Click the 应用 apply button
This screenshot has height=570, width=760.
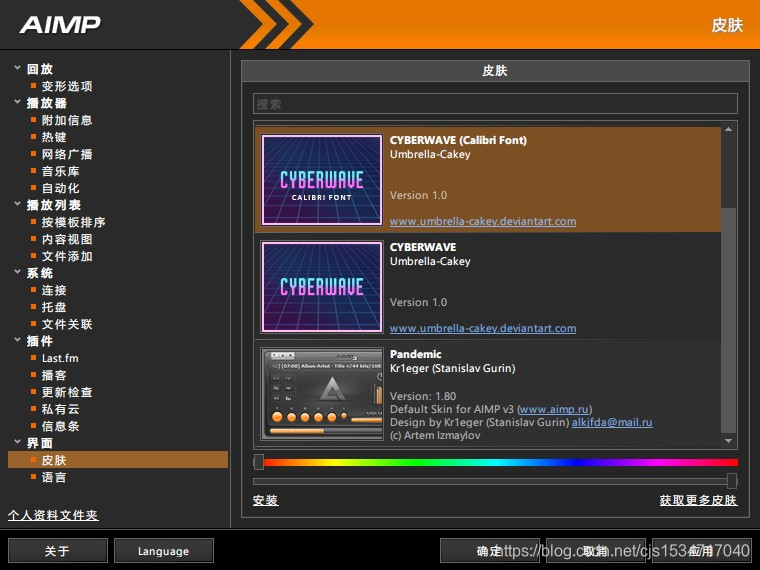coord(701,551)
